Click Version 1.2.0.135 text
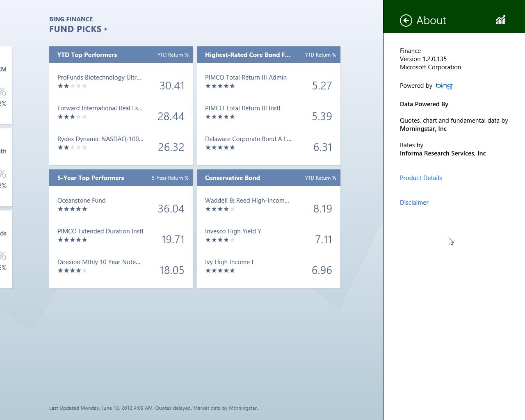The height and width of the screenshot is (420, 525). coord(423,59)
